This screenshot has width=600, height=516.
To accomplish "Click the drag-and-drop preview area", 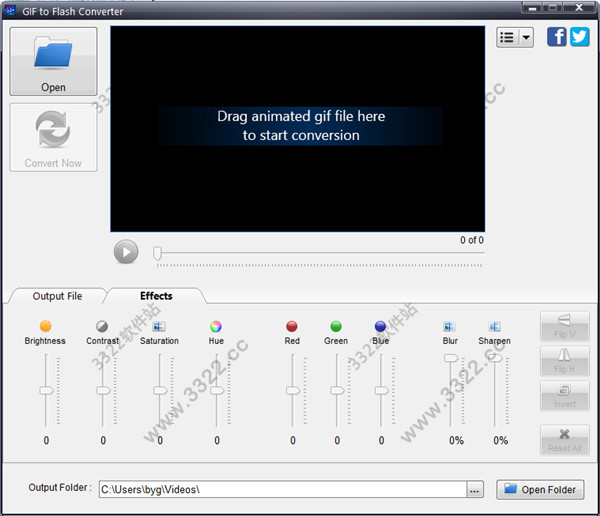I will pyautogui.click(x=298, y=129).
